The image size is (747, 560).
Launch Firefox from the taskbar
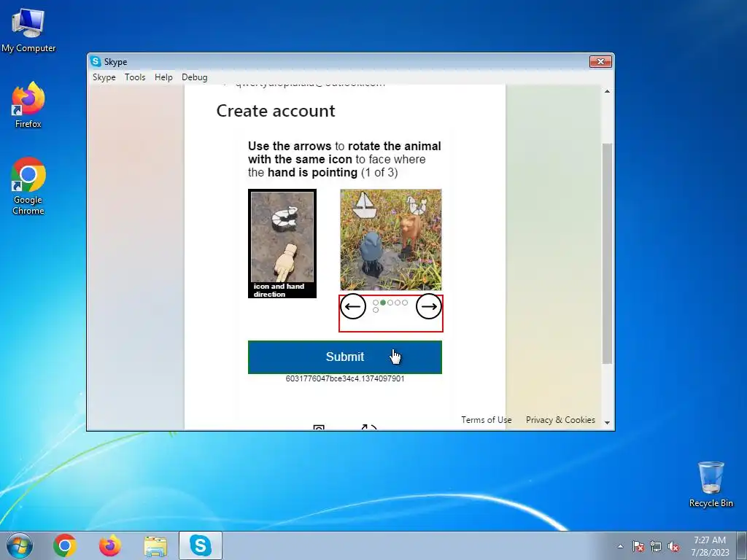109,545
